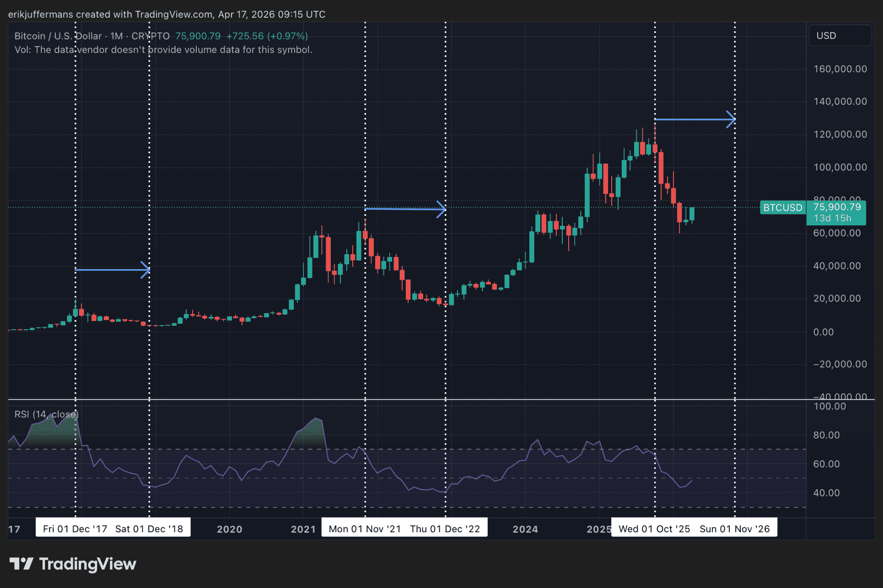883x588 pixels.
Task: Click the Vol data vendor notice text
Action: [x=163, y=50]
